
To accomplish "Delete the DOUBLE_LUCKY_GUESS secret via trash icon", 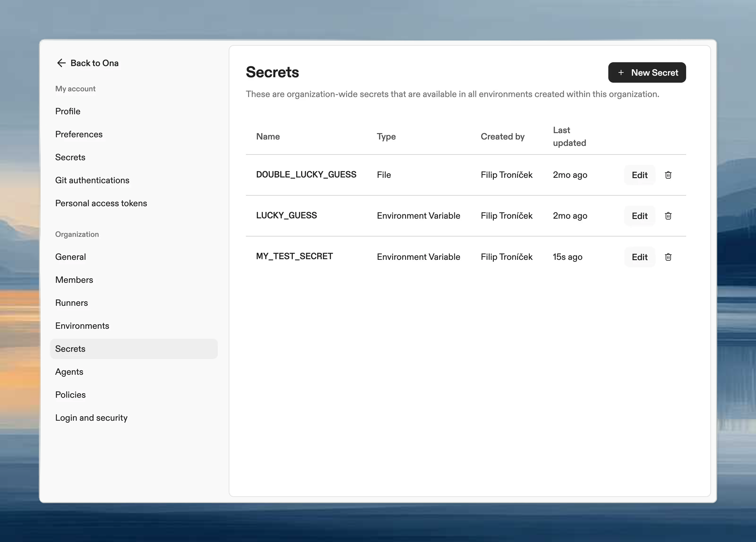I will pos(668,175).
